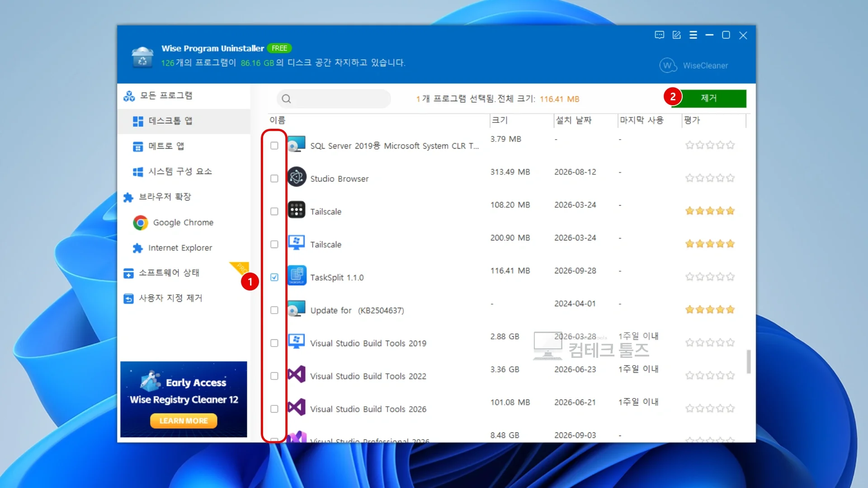Open 소프트웨어 상태 section
The width and height of the screenshot is (868, 488).
click(x=161, y=273)
